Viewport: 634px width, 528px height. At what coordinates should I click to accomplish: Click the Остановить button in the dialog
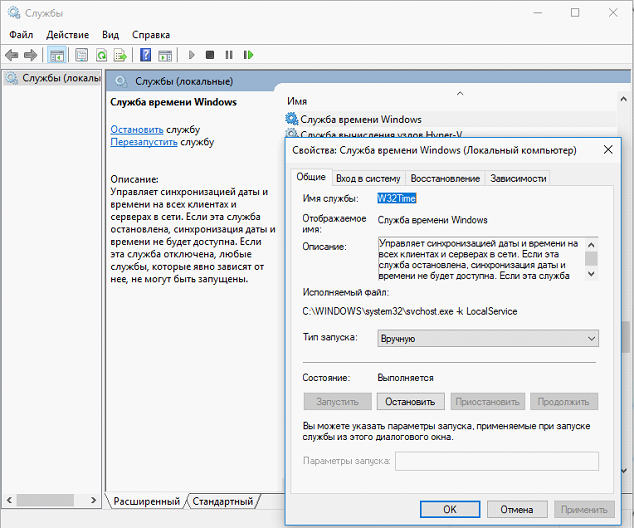[410, 401]
